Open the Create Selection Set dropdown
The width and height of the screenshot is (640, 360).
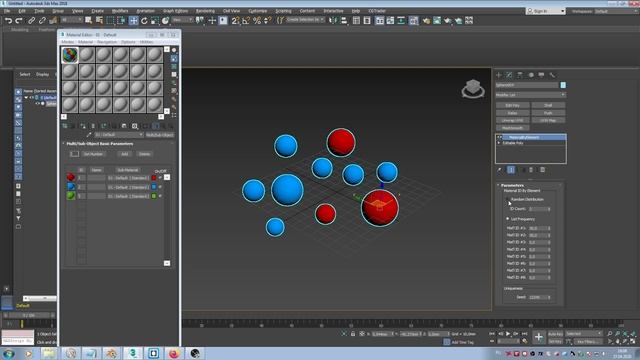(306, 20)
